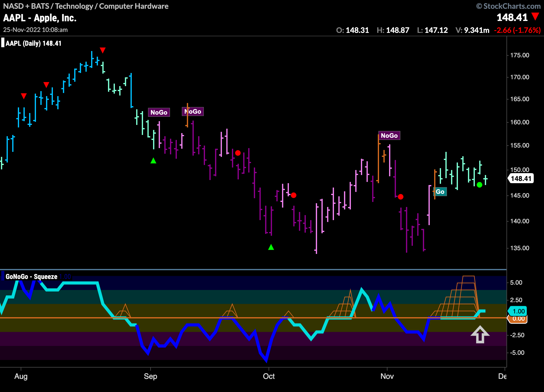The width and height of the screenshot is (544, 392).
Task: Click the NoGo label near the November start
Action: tap(389, 136)
